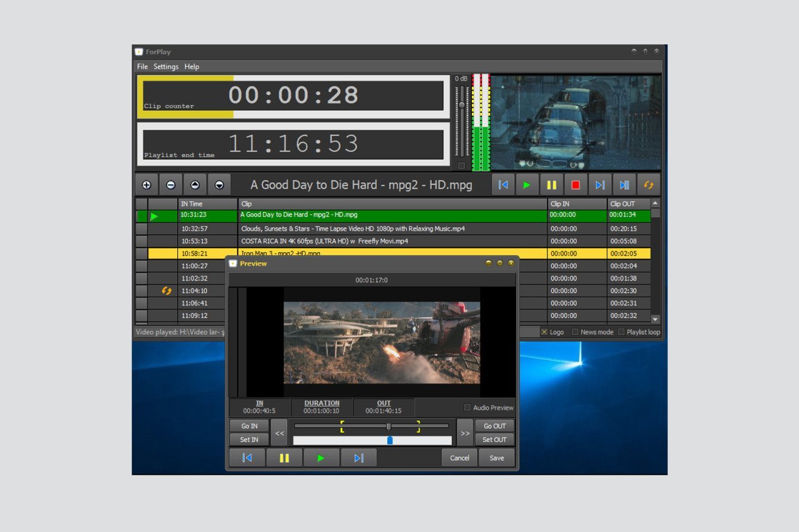
Task: Click the scrollbar up arrow on the playlist
Action: tap(655, 203)
